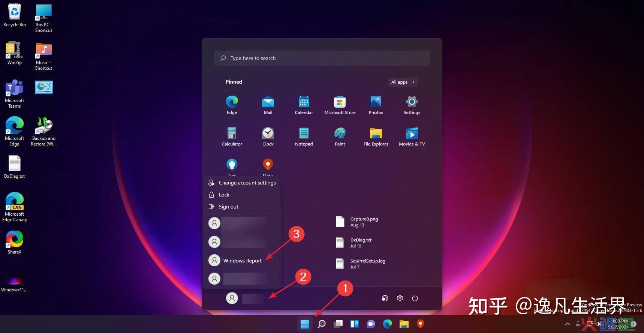Open recommended file Capture0.png
The width and height of the screenshot is (644, 333).
[x=357, y=222]
